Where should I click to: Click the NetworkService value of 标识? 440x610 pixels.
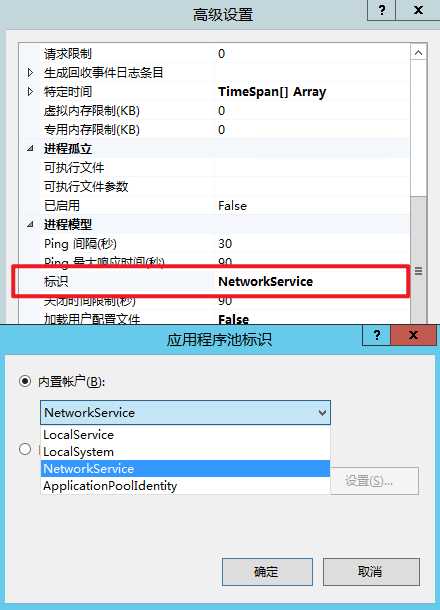265,281
